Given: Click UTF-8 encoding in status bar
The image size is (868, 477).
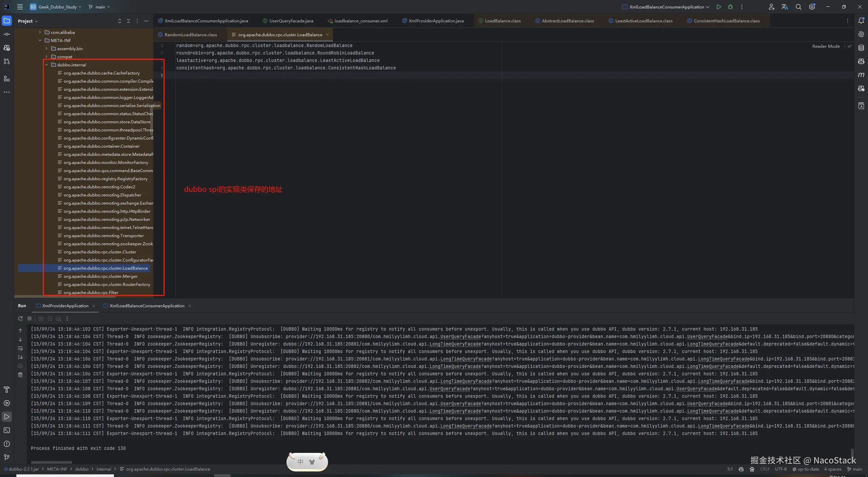Looking at the screenshot, I should click(781, 469).
